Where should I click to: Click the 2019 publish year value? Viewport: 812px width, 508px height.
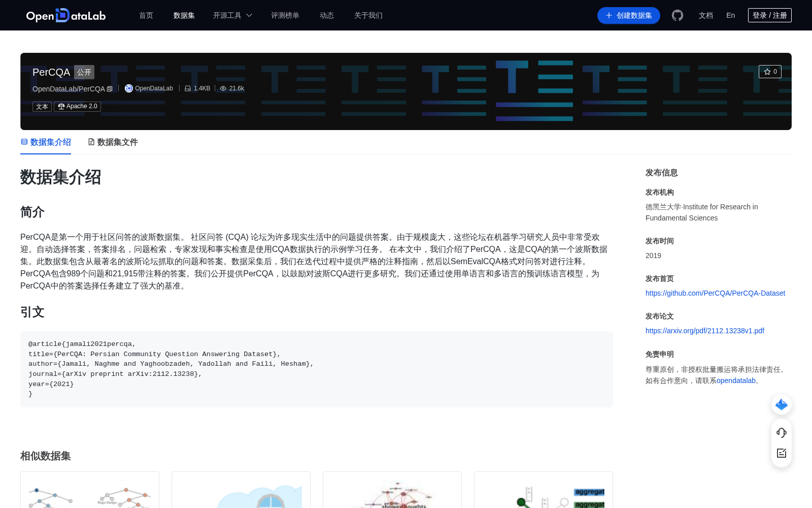click(x=653, y=256)
